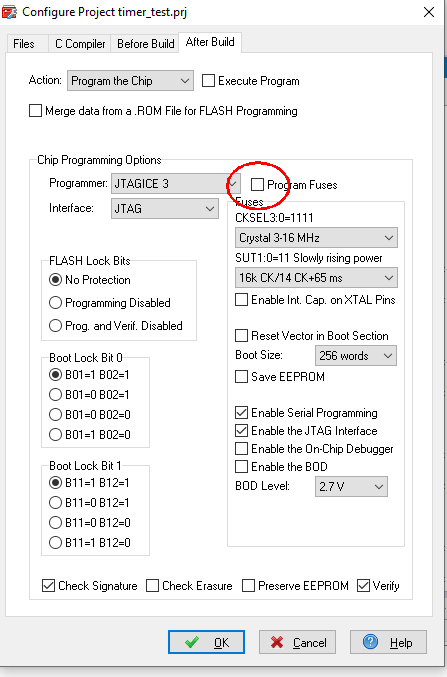Screen dimensions: 447x677
Task: Choose B11=1 B12=0 radio button
Action: [90, 542]
